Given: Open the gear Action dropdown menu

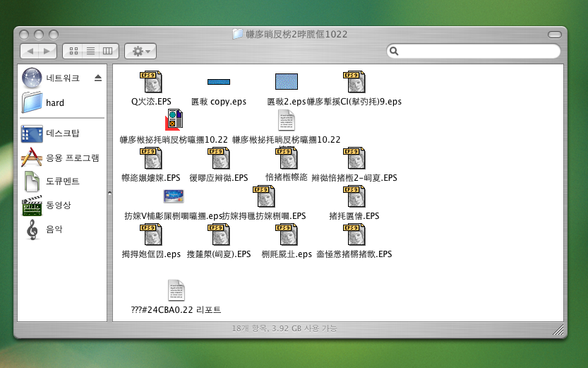Looking at the screenshot, I should 140,51.
